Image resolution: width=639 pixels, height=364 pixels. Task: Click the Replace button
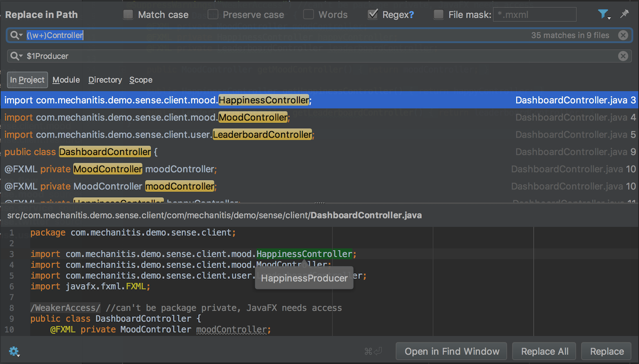[x=607, y=351]
